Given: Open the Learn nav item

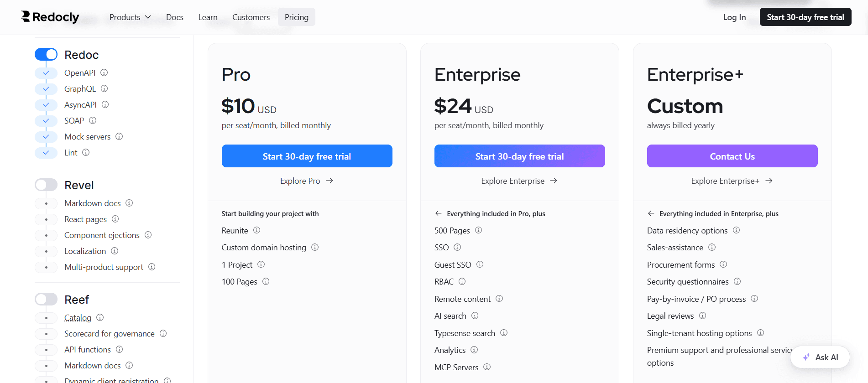Looking at the screenshot, I should coord(208,17).
